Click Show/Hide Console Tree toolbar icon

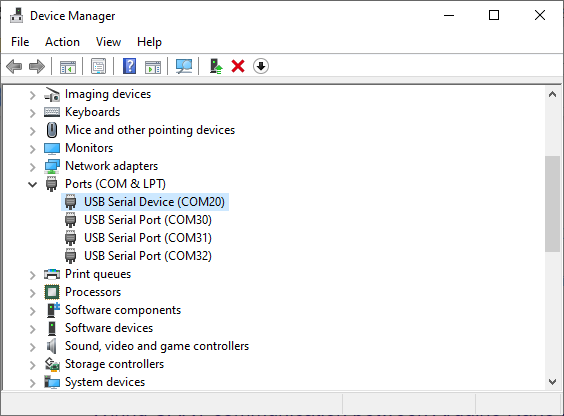68,67
